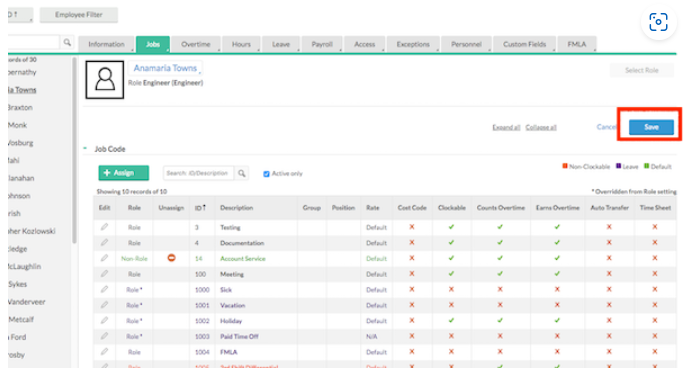Click the Counts Overtime column header
690x376 pixels.
pyautogui.click(x=501, y=207)
